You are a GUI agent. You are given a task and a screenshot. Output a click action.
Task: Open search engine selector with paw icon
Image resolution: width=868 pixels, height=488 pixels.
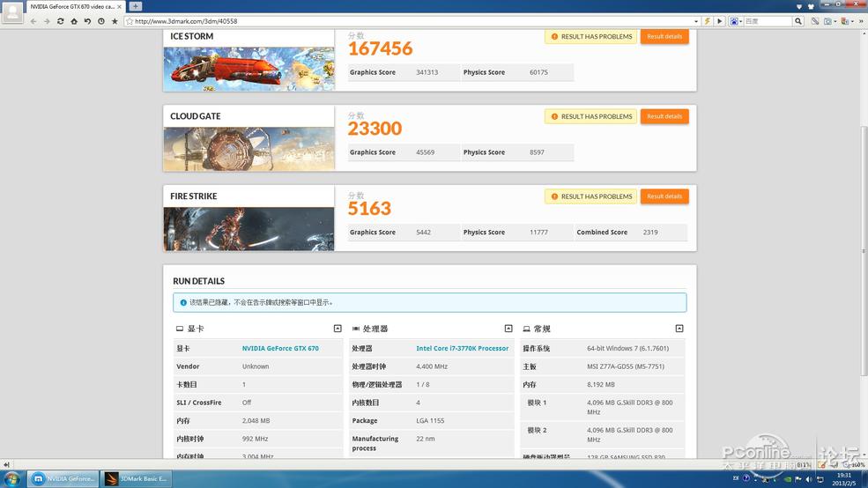(736, 21)
